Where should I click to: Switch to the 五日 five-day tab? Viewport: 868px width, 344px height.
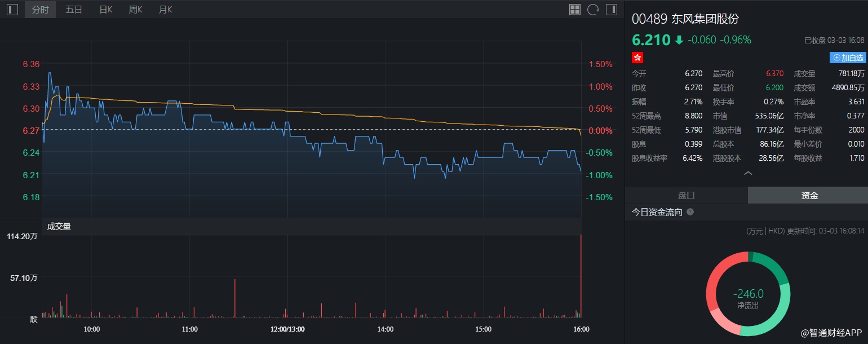tap(74, 10)
